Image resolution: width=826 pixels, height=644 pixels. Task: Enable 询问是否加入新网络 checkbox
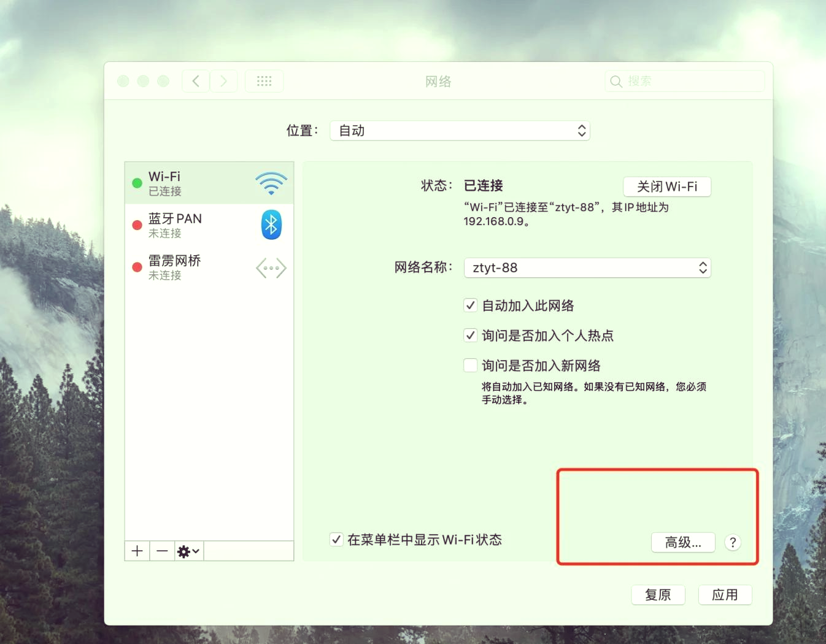point(470,365)
